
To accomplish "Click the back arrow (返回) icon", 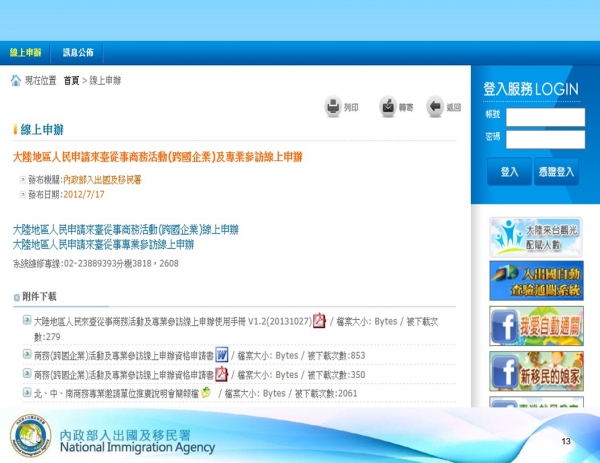I will 435,106.
